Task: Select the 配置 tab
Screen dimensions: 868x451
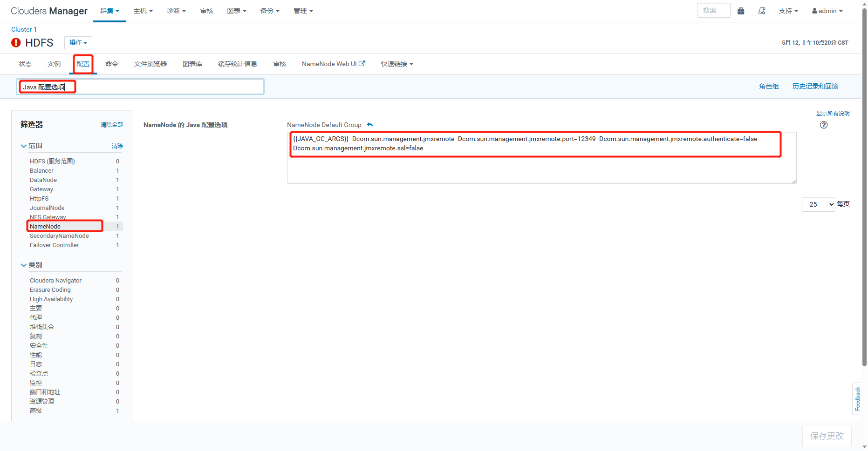Action: click(83, 64)
